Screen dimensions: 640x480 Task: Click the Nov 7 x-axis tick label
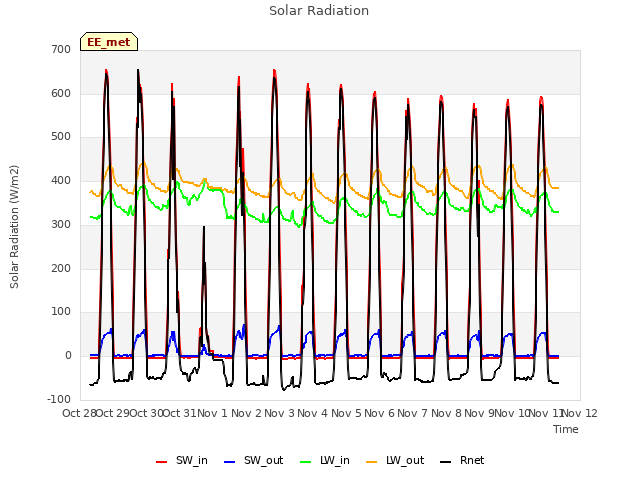(412, 413)
